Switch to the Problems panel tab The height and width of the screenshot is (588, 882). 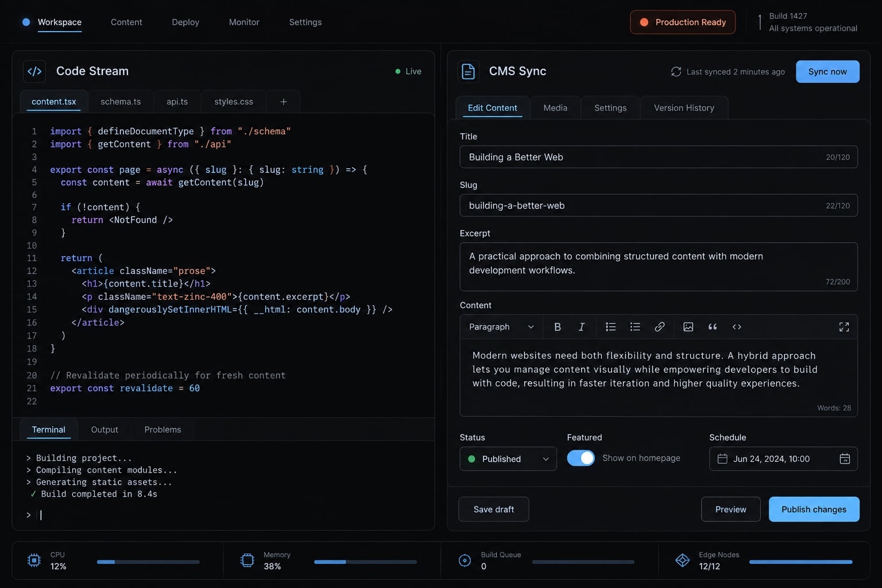point(163,430)
